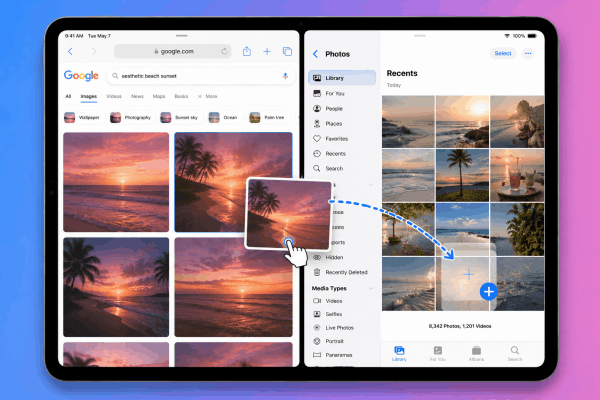
Task: Open rocky cliff sunset photo in Recents
Action: click(517, 122)
